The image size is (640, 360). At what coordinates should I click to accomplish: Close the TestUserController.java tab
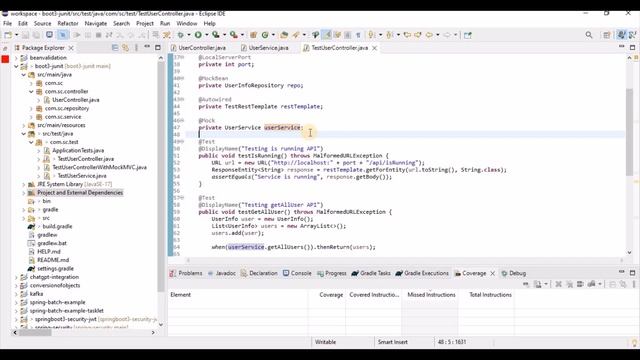tap(374, 48)
